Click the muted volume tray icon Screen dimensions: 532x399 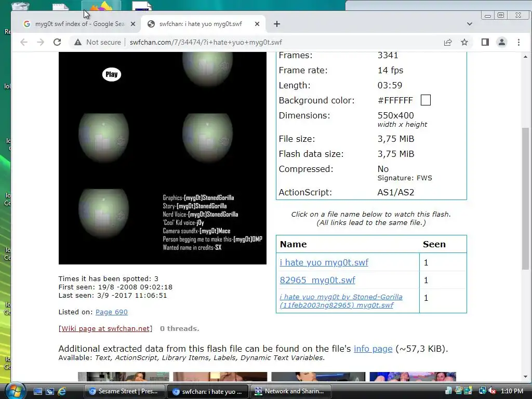click(x=492, y=391)
